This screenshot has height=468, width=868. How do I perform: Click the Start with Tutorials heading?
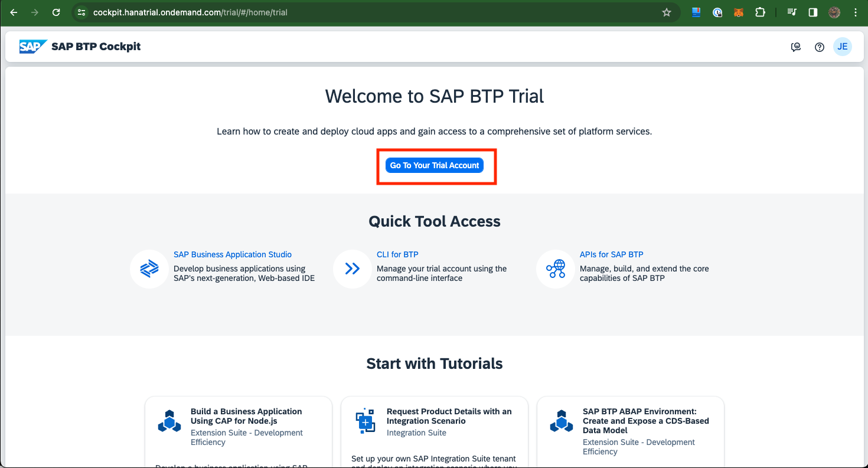[435, 364]
